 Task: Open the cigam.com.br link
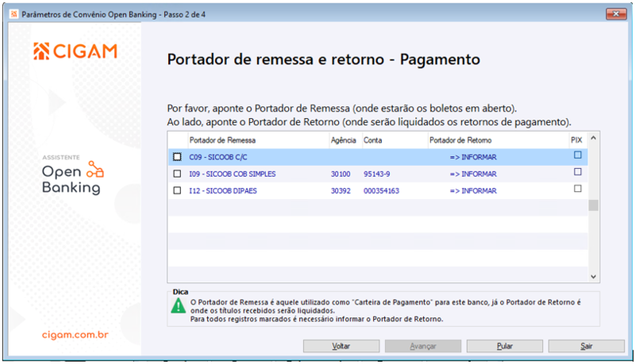(75, 335)
